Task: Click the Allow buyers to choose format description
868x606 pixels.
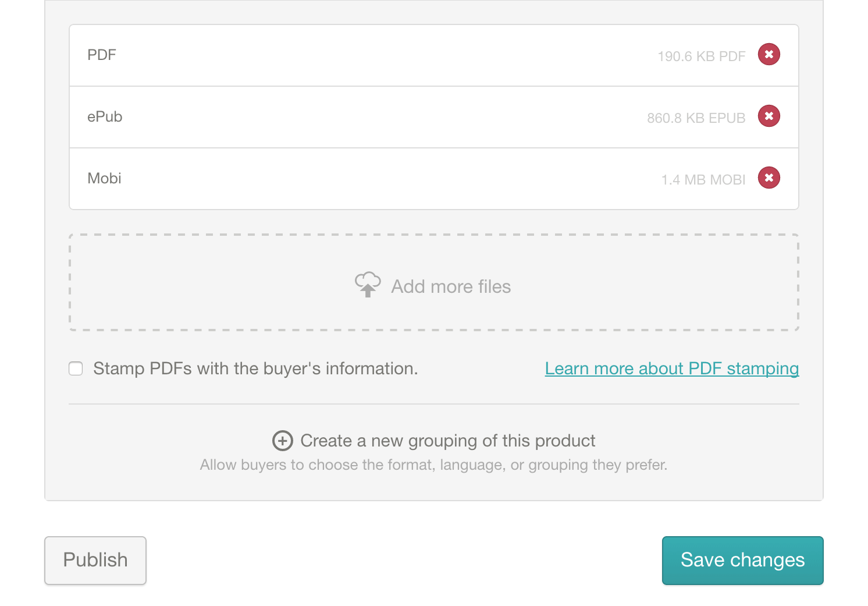Action: [434, 465]
